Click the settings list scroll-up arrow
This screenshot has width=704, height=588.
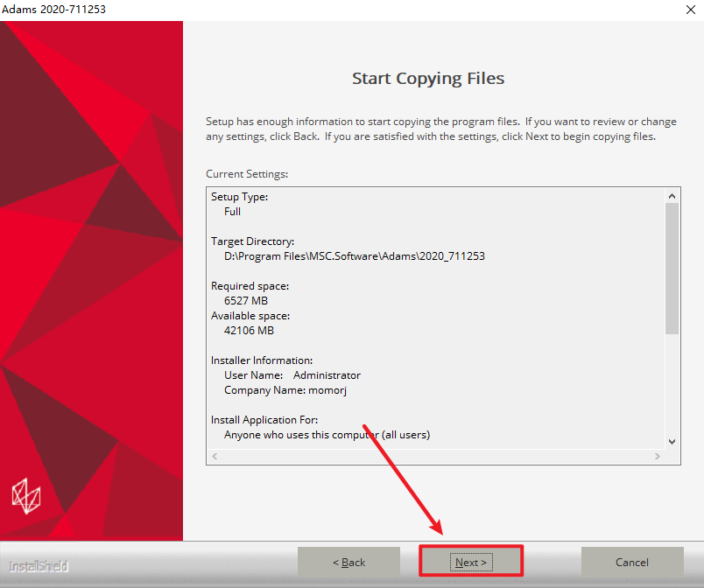point(672,196)
